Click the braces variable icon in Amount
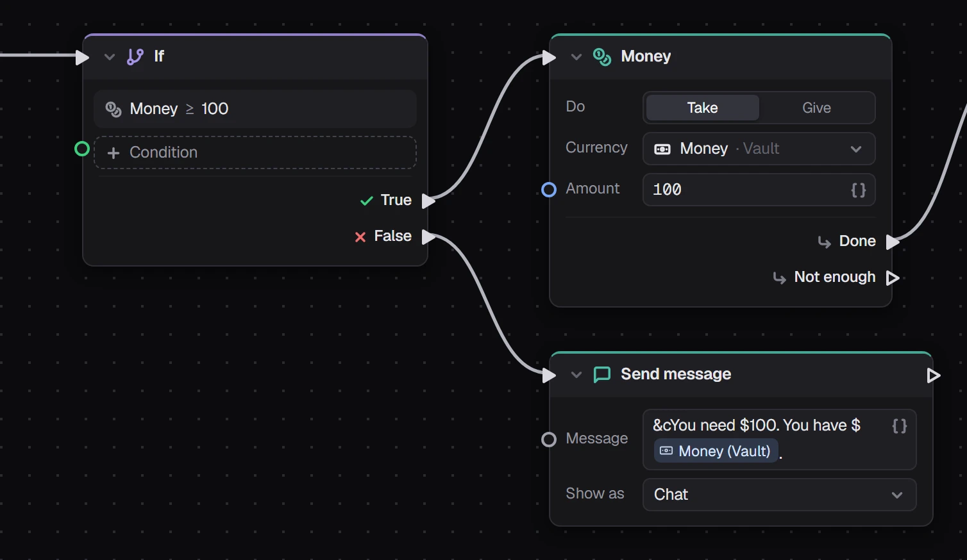 click(x=859, y=190)
